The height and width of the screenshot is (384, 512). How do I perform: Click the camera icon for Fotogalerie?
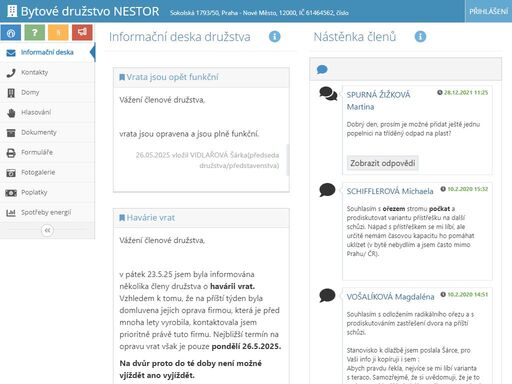point(11,173)
